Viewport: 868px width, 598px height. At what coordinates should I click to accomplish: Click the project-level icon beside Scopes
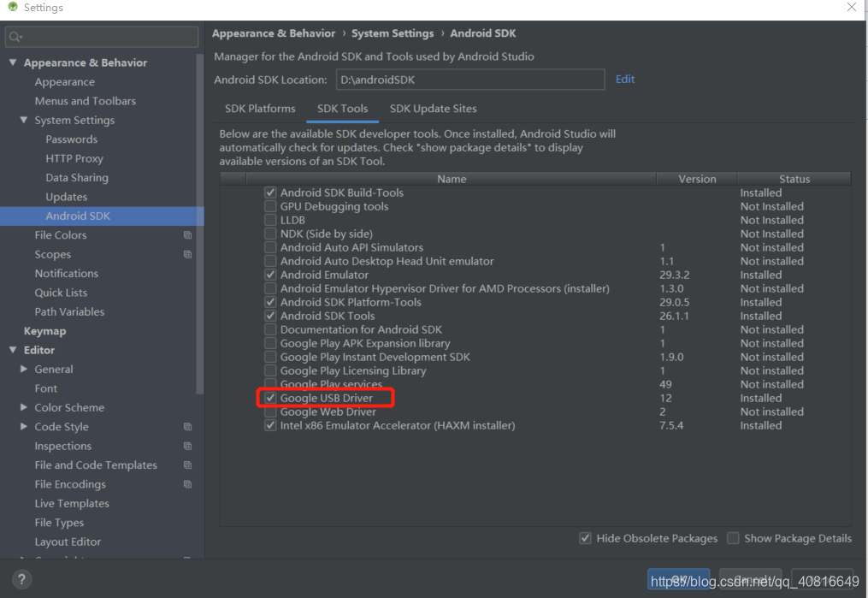[x=187, y=254]
